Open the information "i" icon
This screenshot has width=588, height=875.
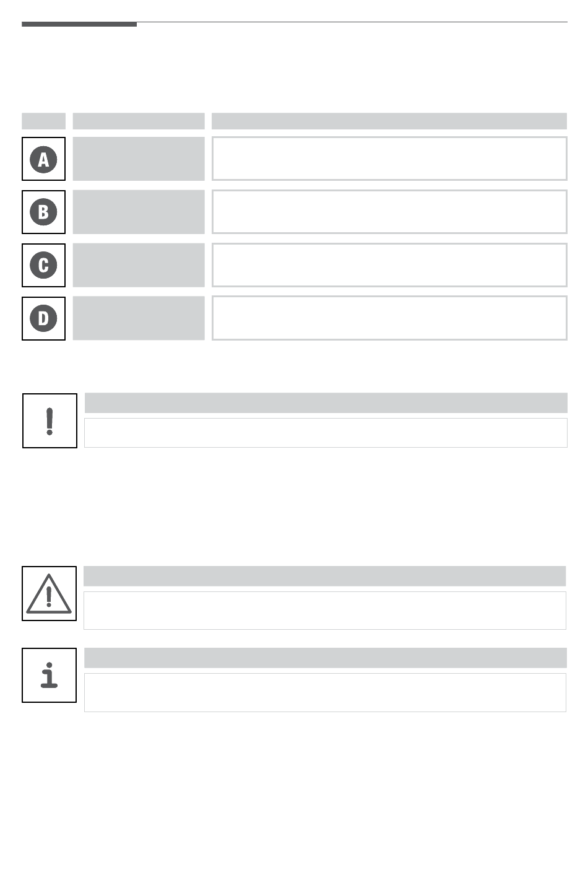click(x=49, y=675)
